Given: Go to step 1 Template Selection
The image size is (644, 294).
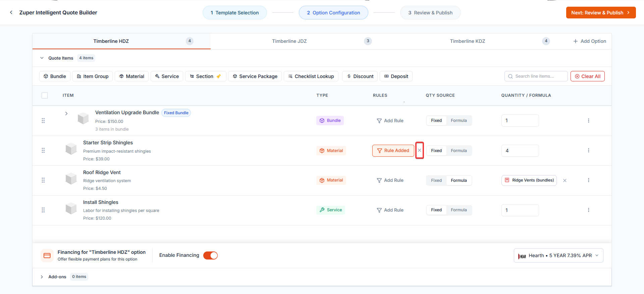Looking at the screenshot, I should 235,13.
